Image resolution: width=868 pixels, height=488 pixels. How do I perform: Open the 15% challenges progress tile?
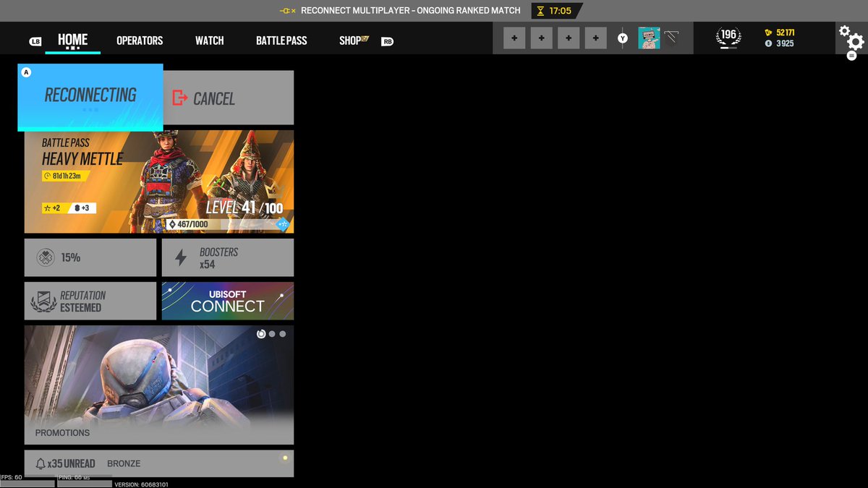click(x=90, y=257)
